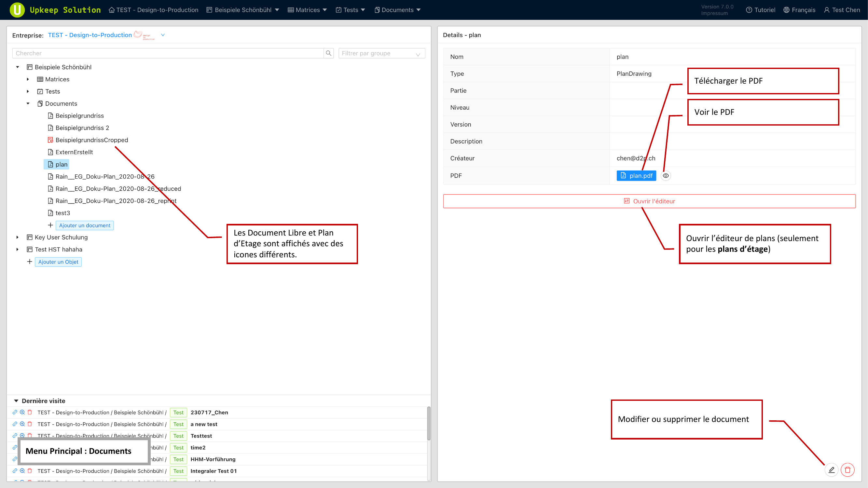Collapse the Dernière visite section

click(16, 401)
